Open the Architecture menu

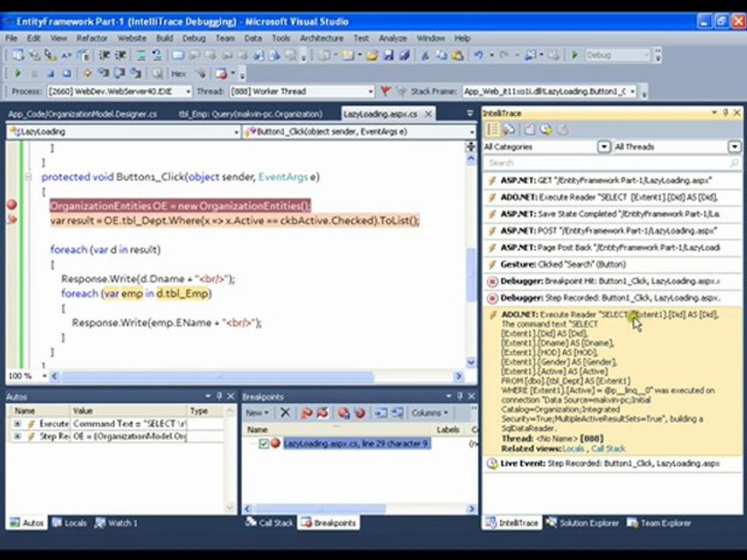point(321,38)
